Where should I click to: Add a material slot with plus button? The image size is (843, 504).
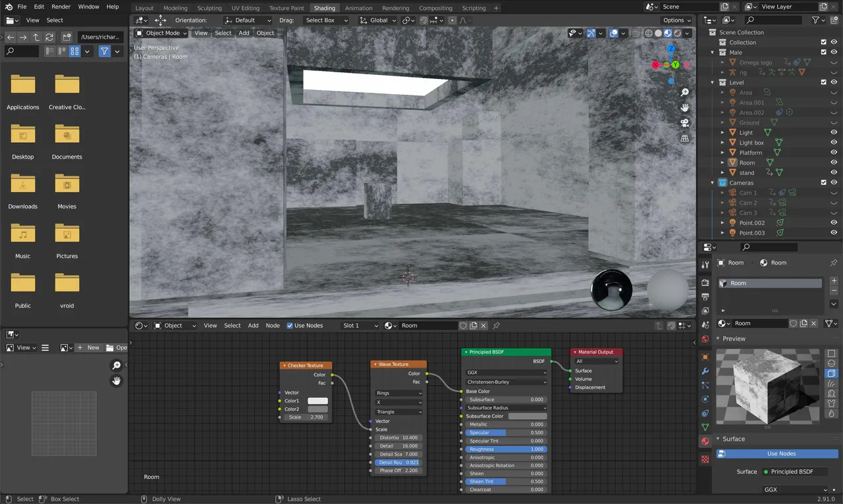(x=834, y=280)
